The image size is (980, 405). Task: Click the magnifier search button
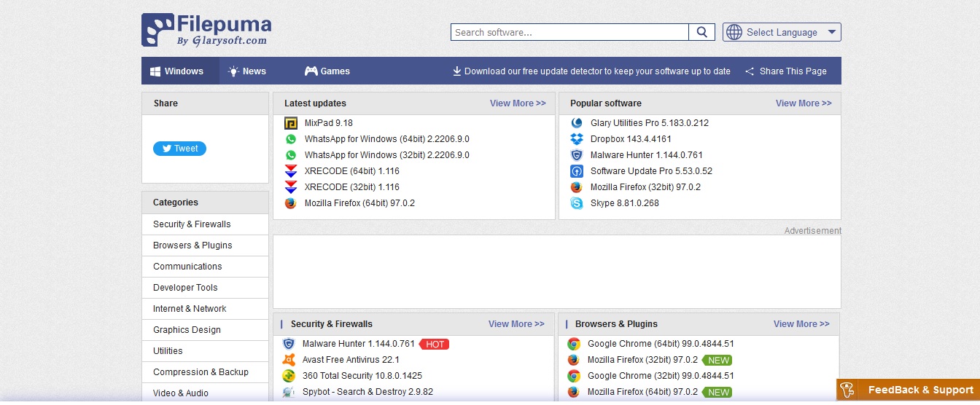click(x=701, y=32)
